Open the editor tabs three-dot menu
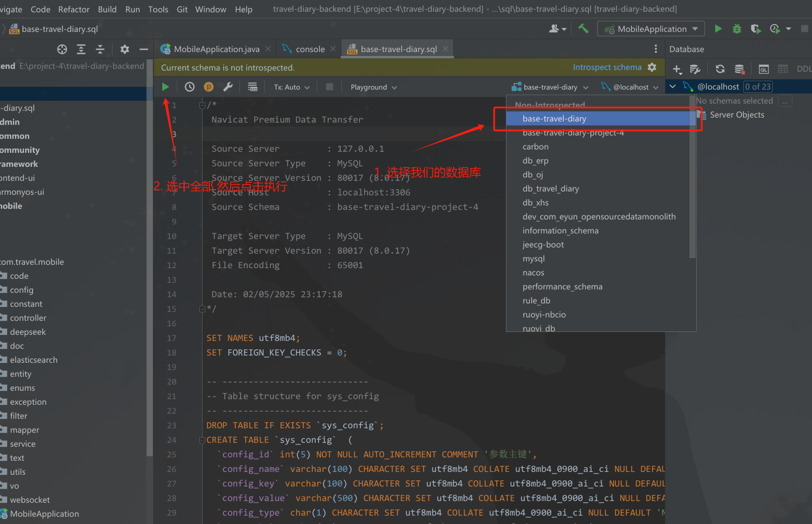 pos(655,49)
